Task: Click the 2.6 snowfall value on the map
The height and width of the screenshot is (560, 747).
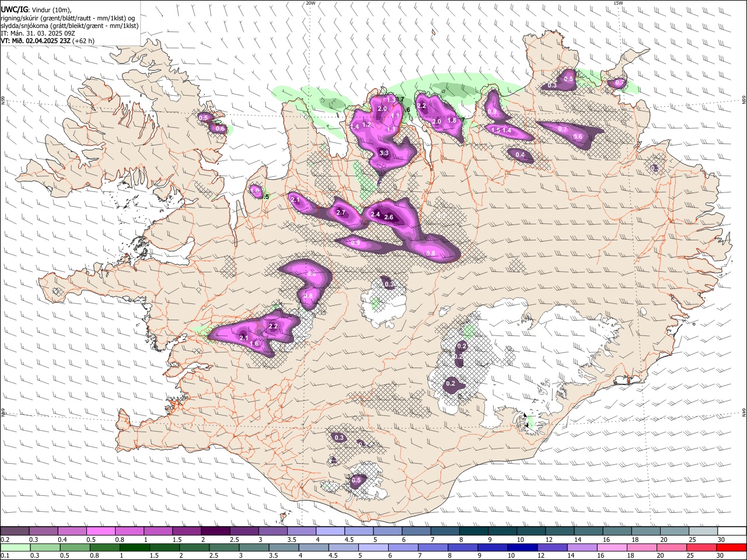Action: click(389, 218)
